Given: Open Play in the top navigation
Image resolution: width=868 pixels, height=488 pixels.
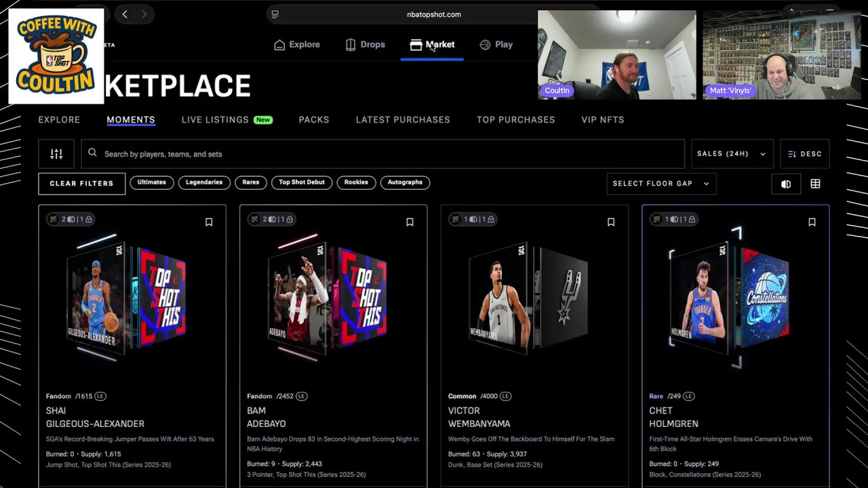Looking at the screenshot, I should click(x=496, y=45).
